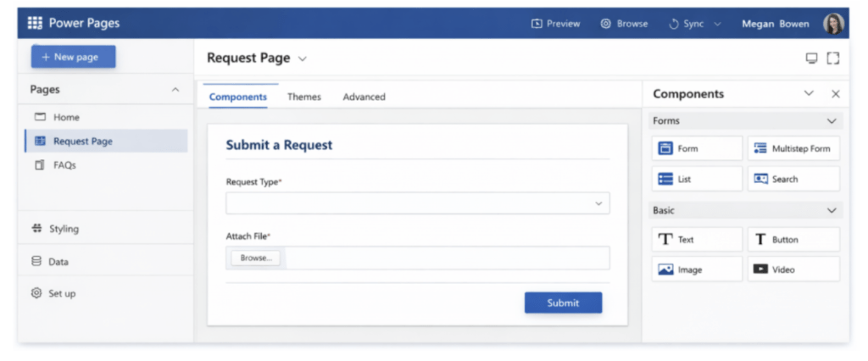The image size is (868, 361).
Task: Switch to the Components tab
Action: pyautogui.click(x=238, y=97)
